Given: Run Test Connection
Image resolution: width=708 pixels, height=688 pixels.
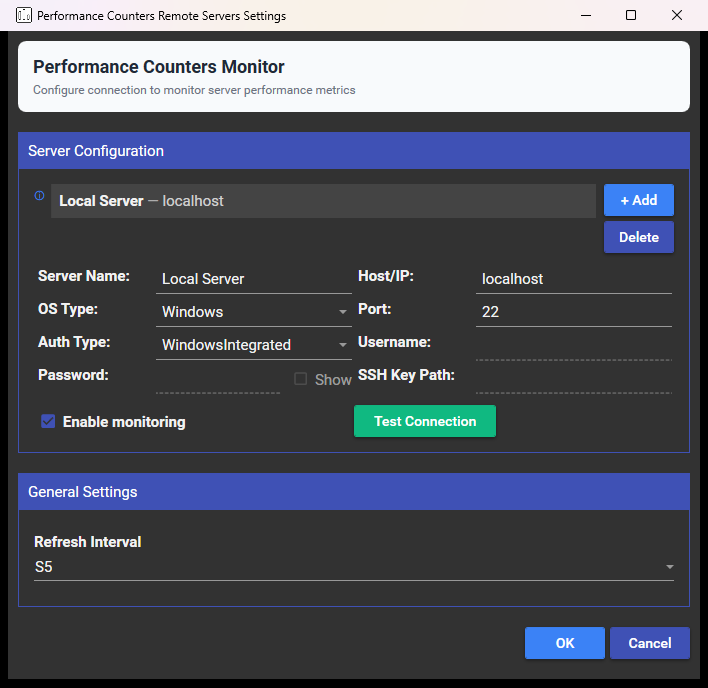Looking at the screenshot, I should coord(425,421).
